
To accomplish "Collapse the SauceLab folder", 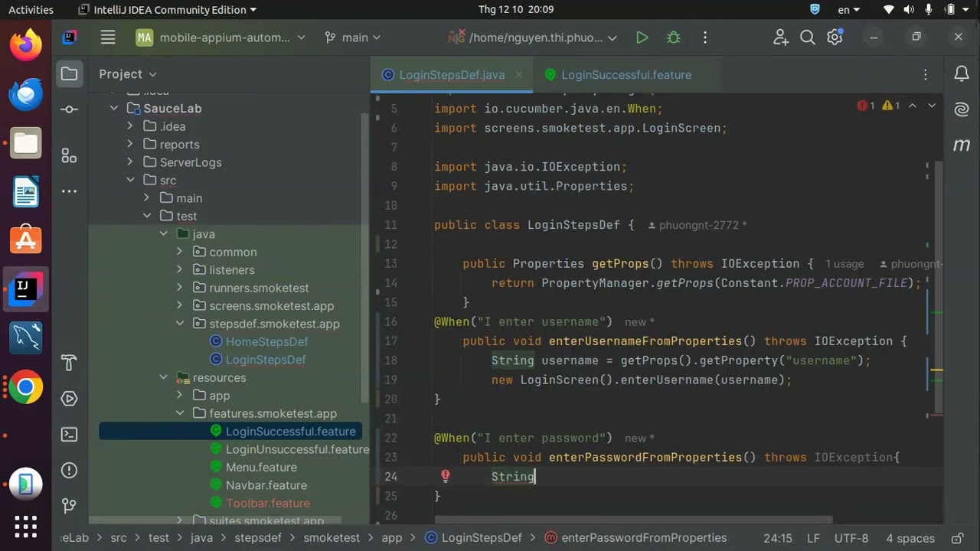I will click(114, 109).
